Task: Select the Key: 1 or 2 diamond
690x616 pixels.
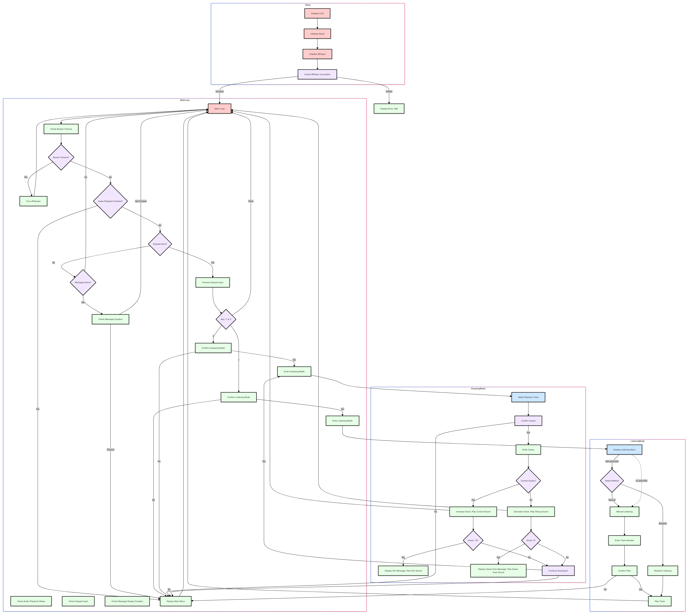Action: (x=226, y=319)
